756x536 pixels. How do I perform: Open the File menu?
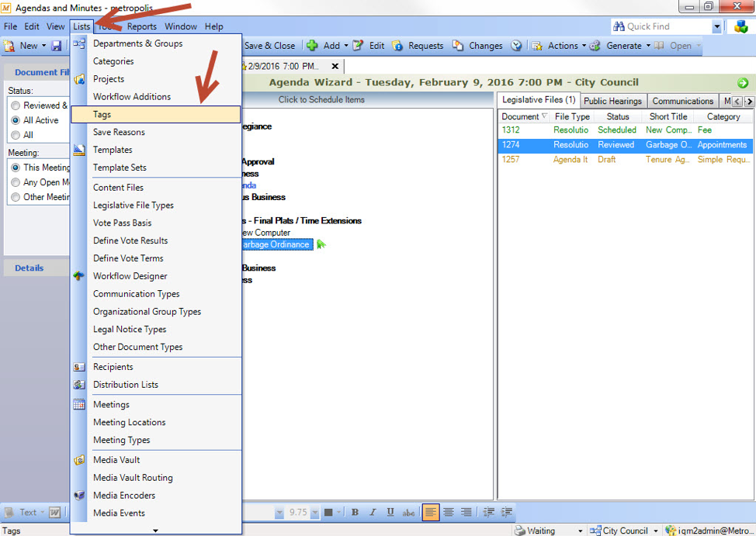click(10, 26)
